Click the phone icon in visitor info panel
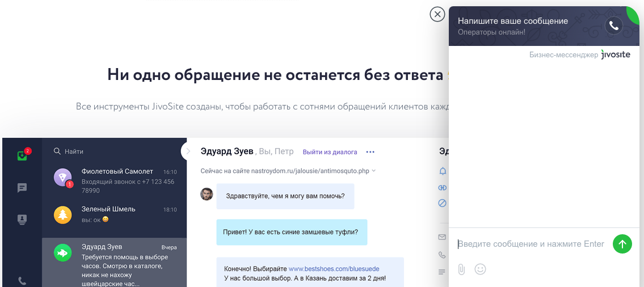The image size is (644, 287). click(443, 255)
